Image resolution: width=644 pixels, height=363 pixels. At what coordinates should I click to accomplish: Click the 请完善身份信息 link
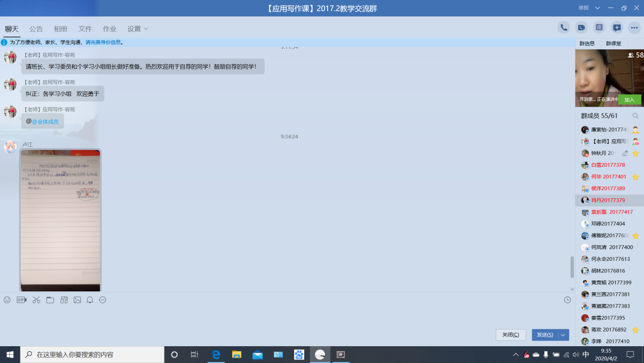coord(104,43)
